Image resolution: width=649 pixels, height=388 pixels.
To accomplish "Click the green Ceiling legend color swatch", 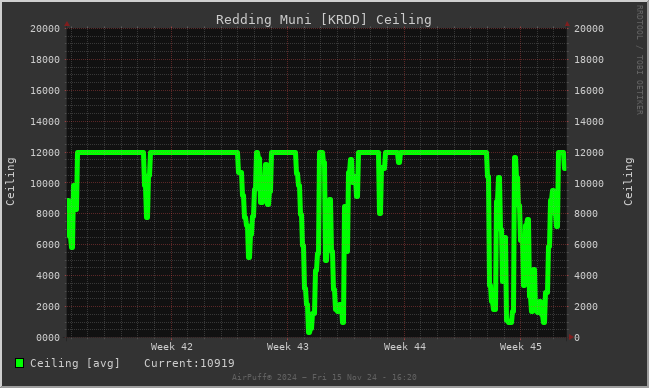I will pyautogui.click(x=19, y=363).
